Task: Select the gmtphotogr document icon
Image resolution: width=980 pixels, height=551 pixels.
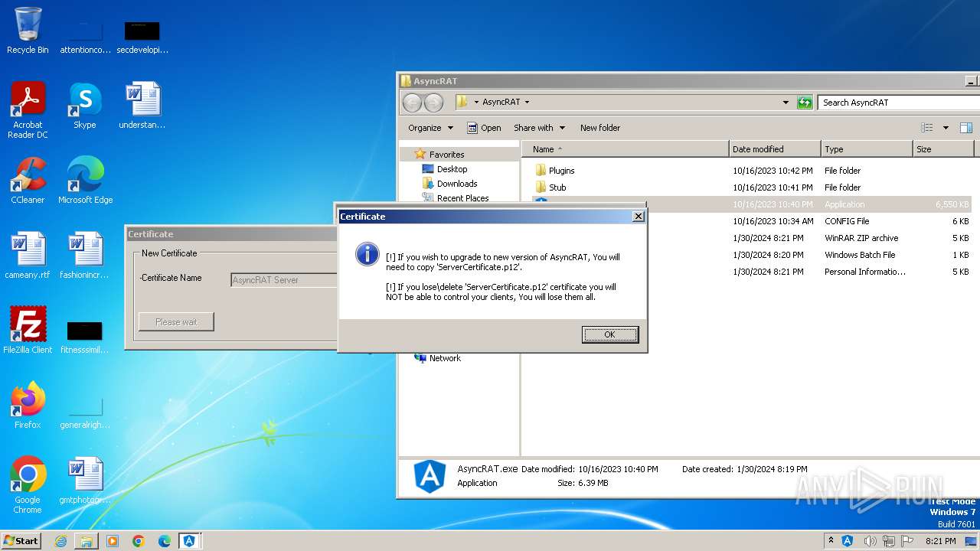Action: coord(85,481)
